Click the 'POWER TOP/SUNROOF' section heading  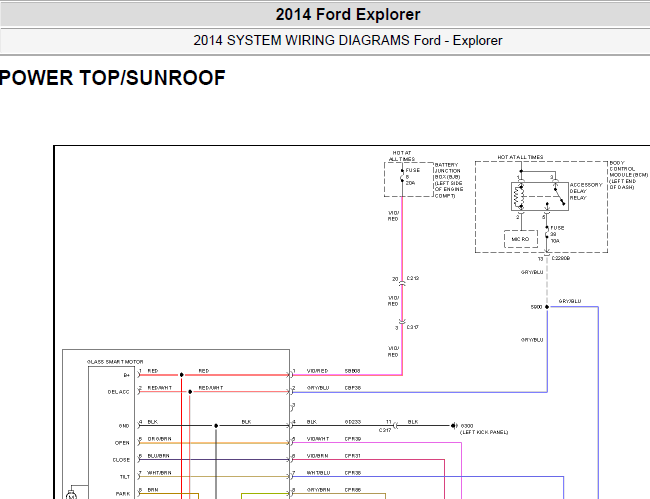(x=112, y=78)
